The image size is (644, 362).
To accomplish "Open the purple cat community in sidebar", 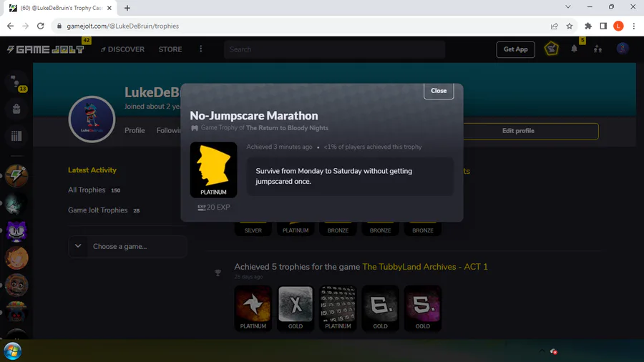I will click(16, 230).
